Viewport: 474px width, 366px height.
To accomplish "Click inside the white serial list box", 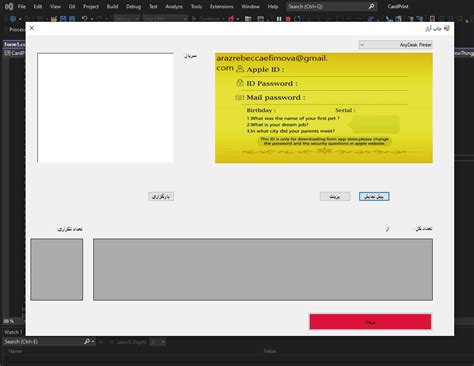I will tap(105, 108).
